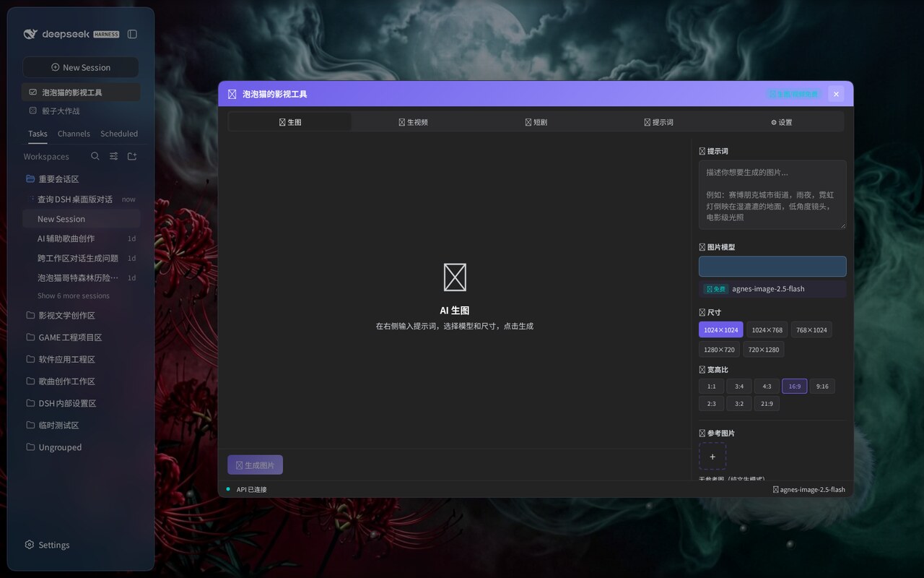The width and height of the screenshot is (924, 578).
Task: Choose the 21:9 aspect ratio
Action: [x=767, y=404]
